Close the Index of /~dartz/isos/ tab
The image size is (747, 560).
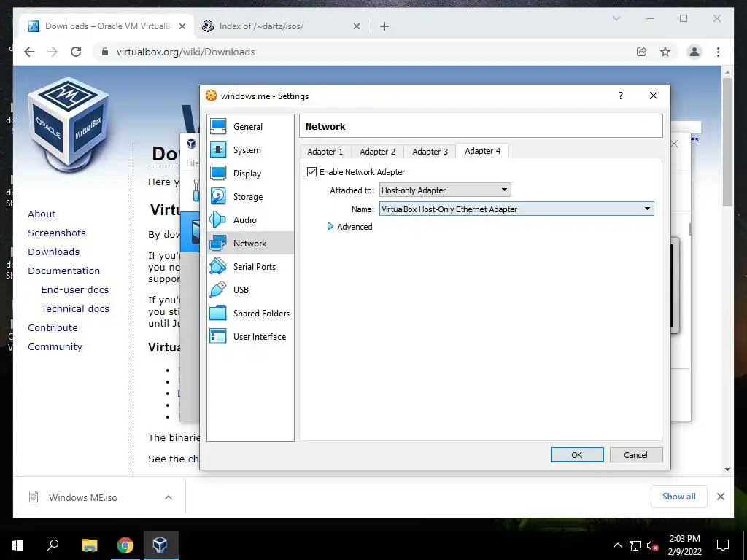(356, 26)
